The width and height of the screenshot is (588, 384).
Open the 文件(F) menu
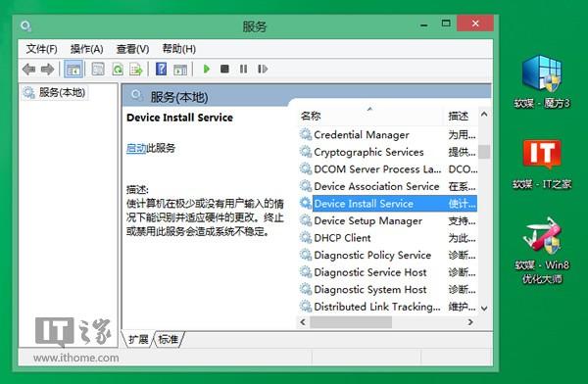click(41, 49)
